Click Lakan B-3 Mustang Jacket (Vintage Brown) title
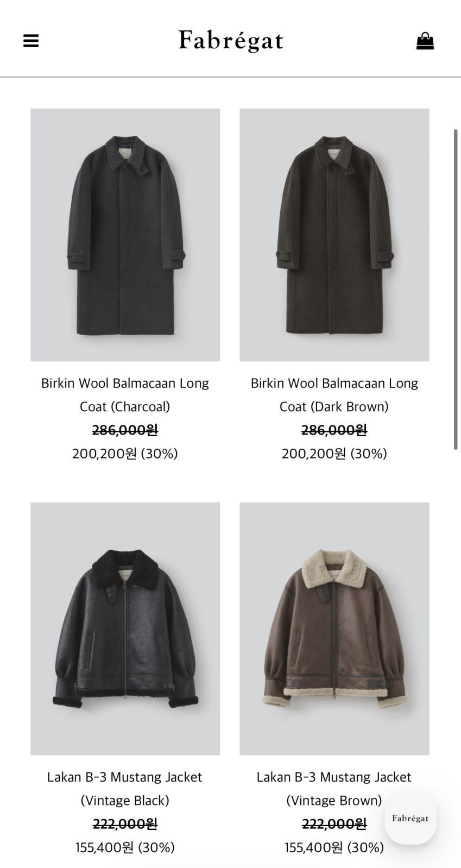Viewport: 461px width, 868px height. point(334,789)
